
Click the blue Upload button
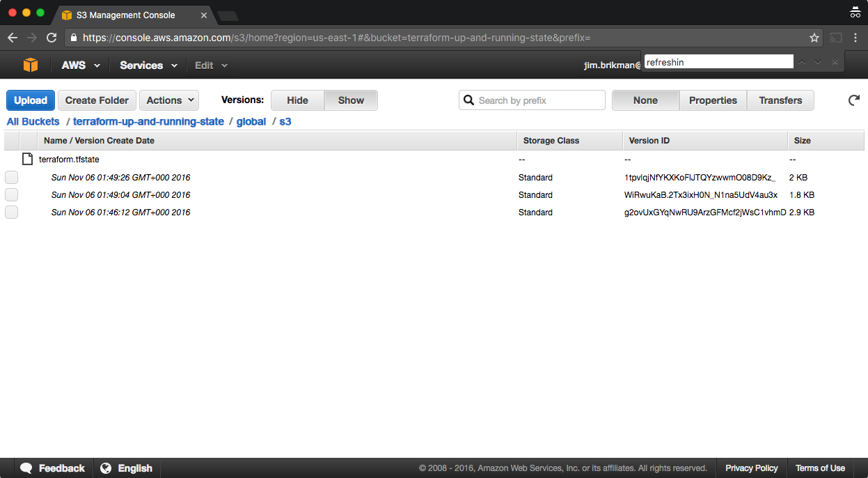point(31,100)
